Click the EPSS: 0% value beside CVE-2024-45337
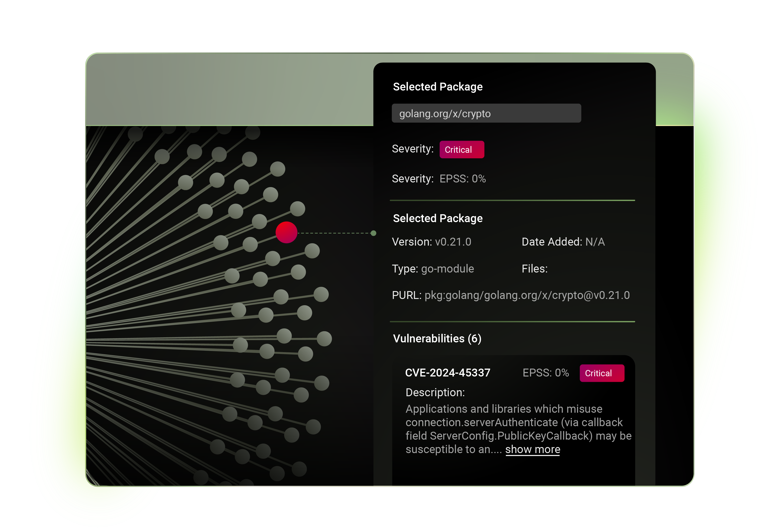Viewport: 774px width, 532px height. tap(546, 373)
